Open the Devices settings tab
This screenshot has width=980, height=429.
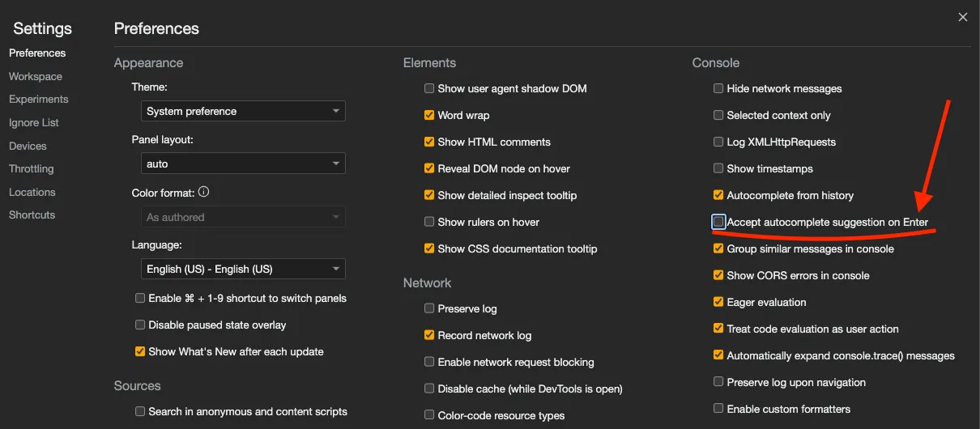click(x=28, y=146)
